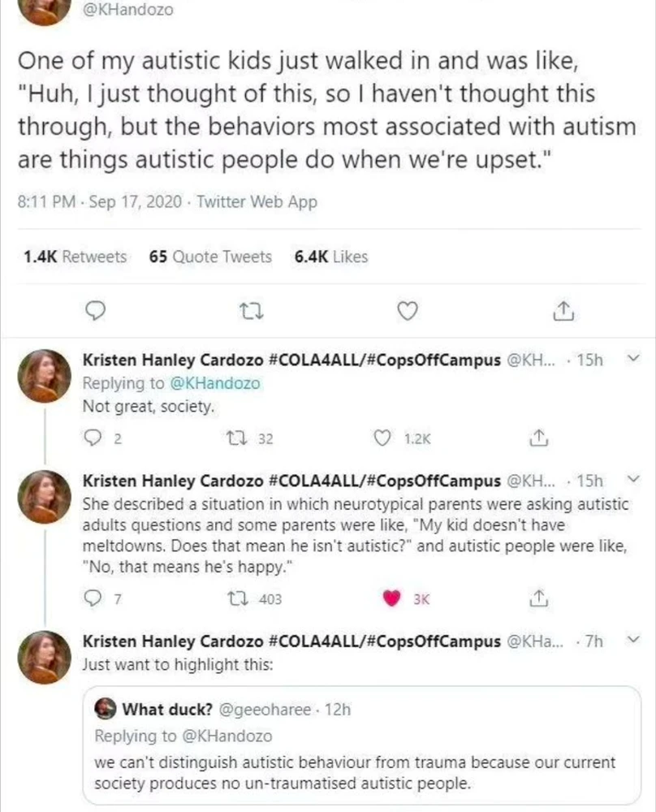Share the main tweet

(563, 310)
